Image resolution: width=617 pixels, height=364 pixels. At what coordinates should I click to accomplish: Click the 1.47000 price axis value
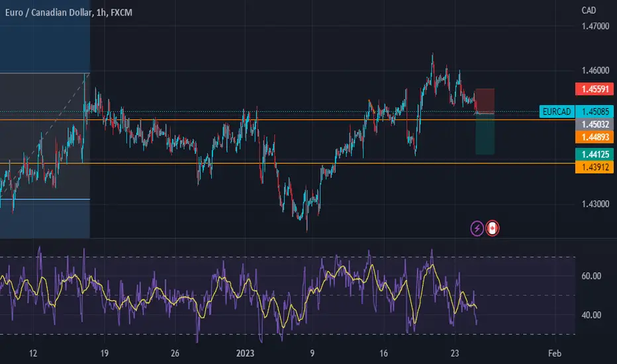(595, 26)
